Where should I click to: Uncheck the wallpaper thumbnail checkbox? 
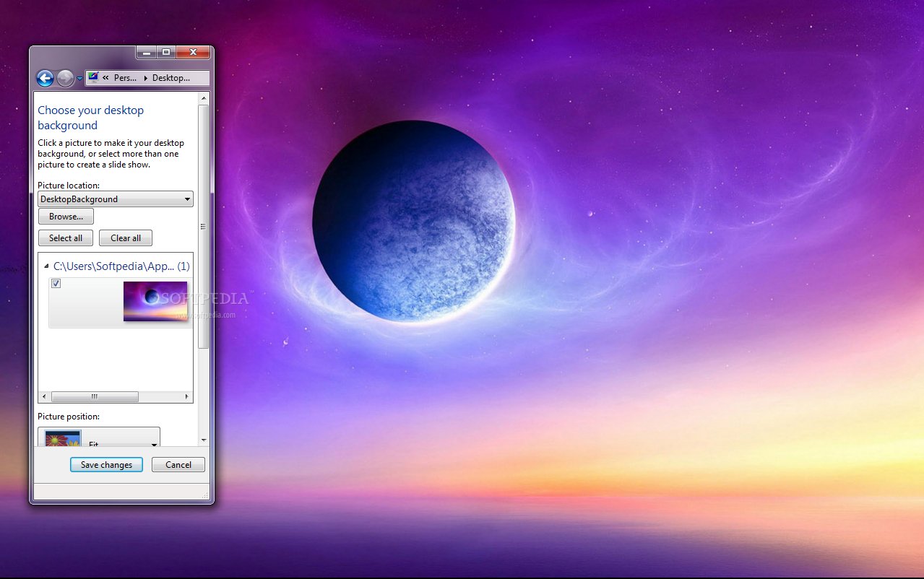pyautogui.click(x=56, y=284)
